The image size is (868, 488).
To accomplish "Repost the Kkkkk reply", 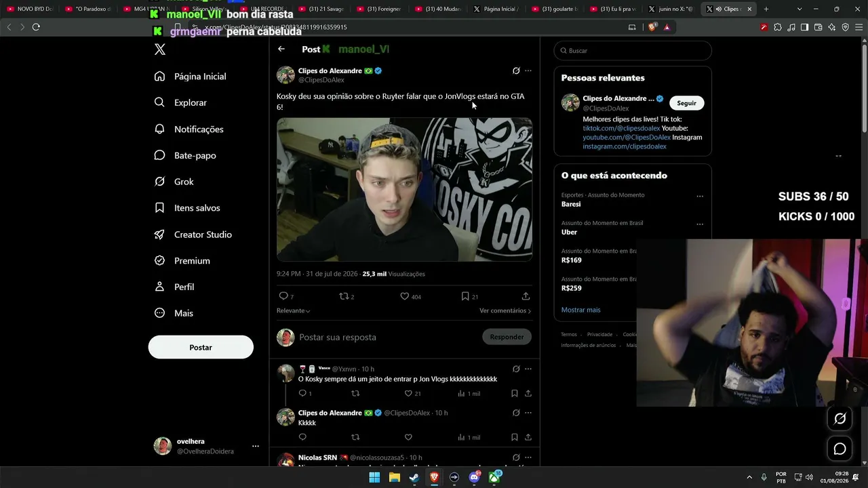I will pyautogui.click(x=355, y=437).
